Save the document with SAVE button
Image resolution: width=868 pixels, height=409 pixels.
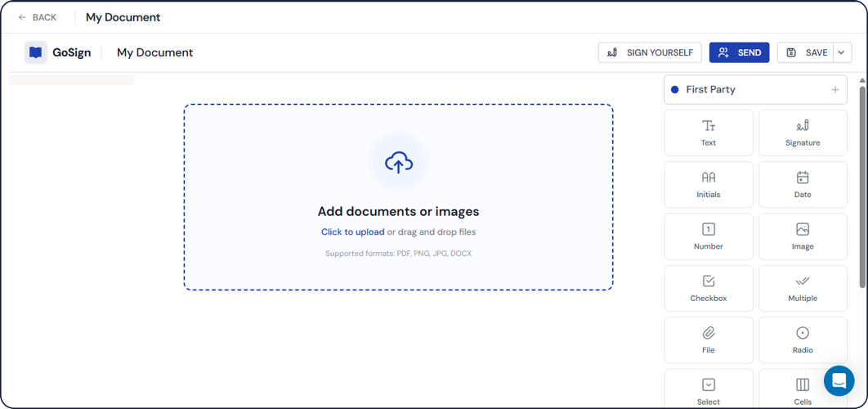(805, 52)
